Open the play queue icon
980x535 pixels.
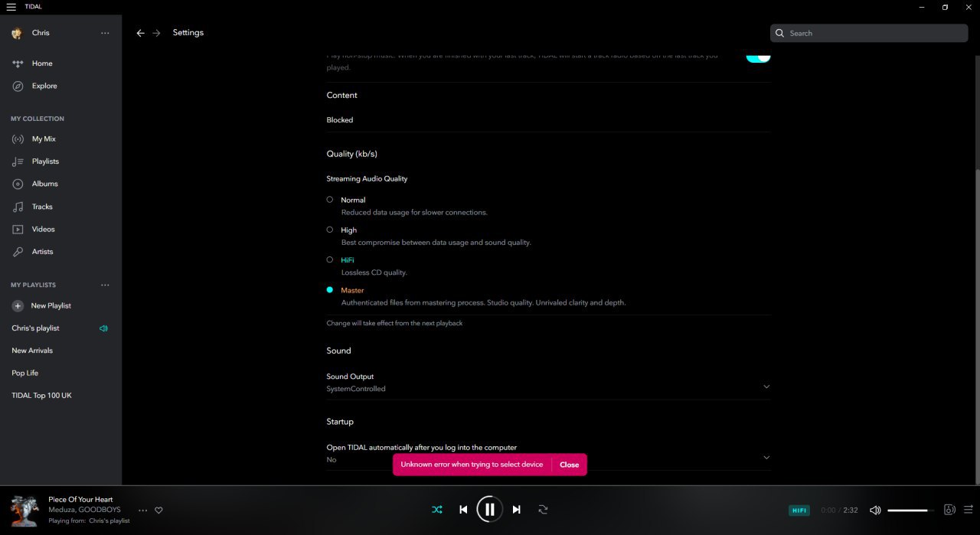click(969, 510)
